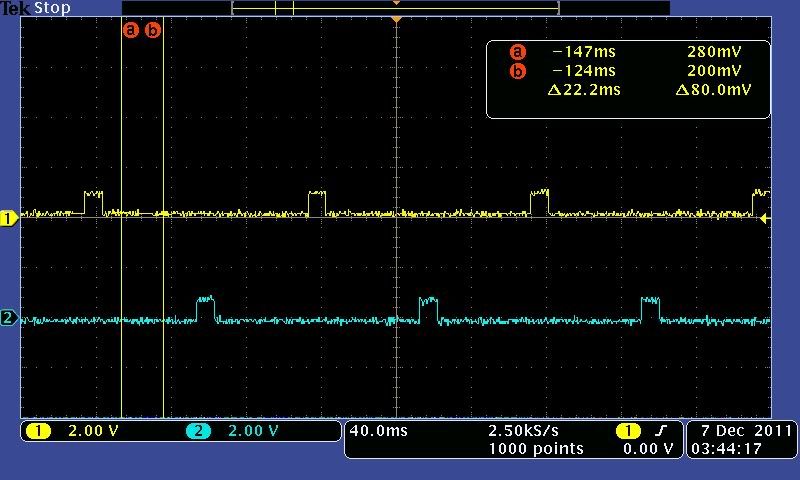Click the Stop acquisition status label
This screenshot has width=800, height=480.
tap(52, 8)
